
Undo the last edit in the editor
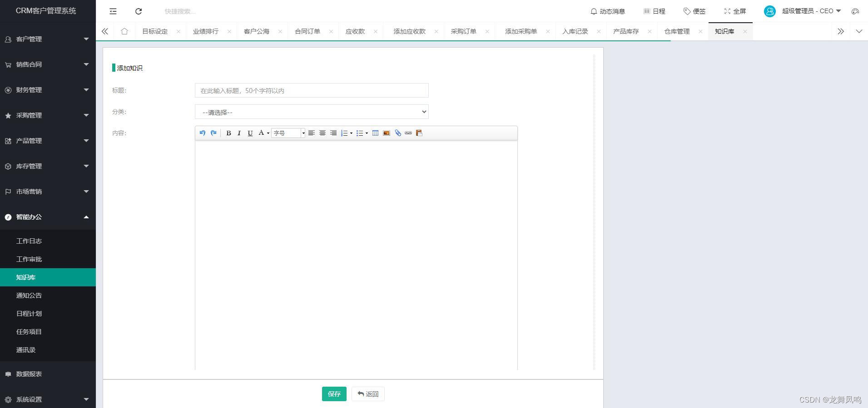[203, 133]
